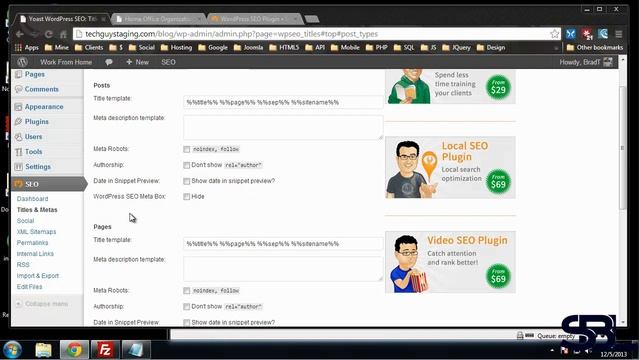Switch to Chrome in taskbar
The image size is (640, 360).
[x=74, y=350]
